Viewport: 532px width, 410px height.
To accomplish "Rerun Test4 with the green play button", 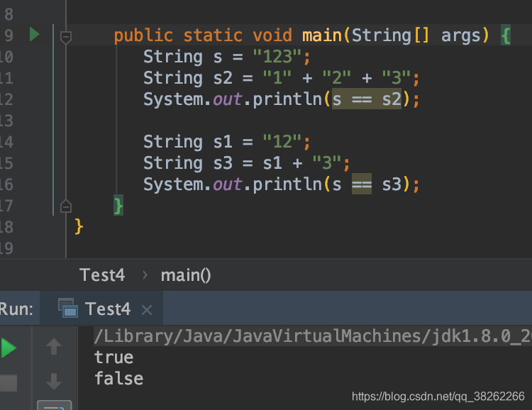I will [9, 348].
